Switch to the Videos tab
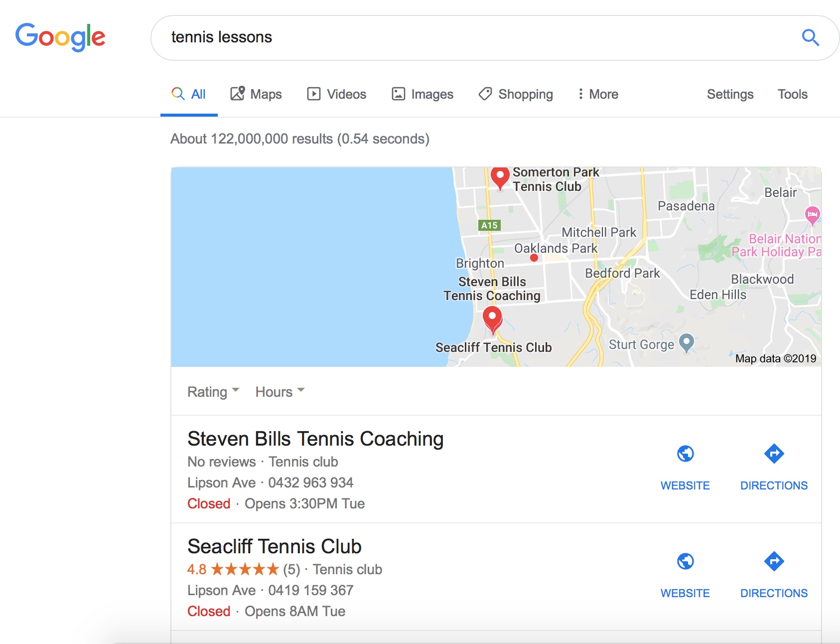The width and height of the screenshot is (840, 644). [x=337, y=94]
